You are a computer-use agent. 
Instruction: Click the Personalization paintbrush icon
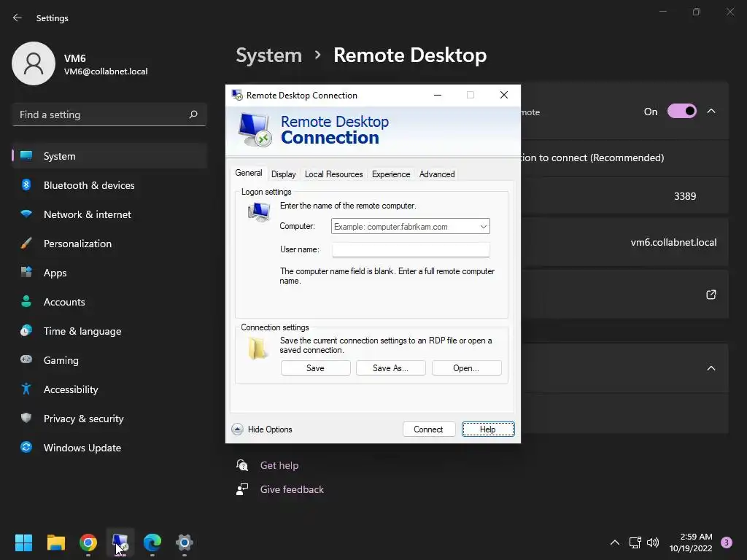click(26, 244)
